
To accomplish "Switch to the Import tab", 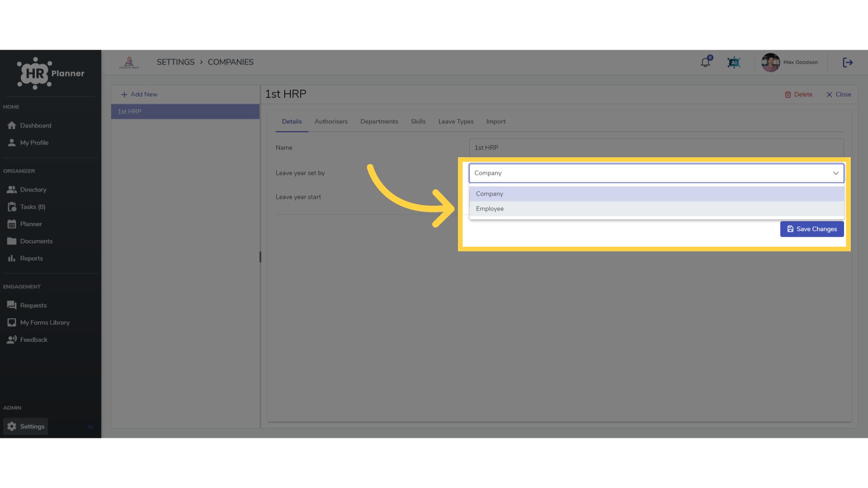I will [496, 122].
